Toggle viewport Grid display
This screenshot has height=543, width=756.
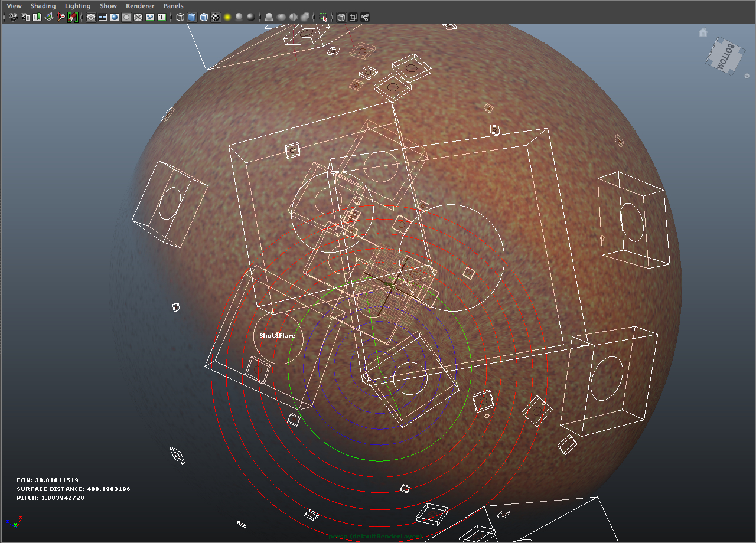tap(91, 17)
